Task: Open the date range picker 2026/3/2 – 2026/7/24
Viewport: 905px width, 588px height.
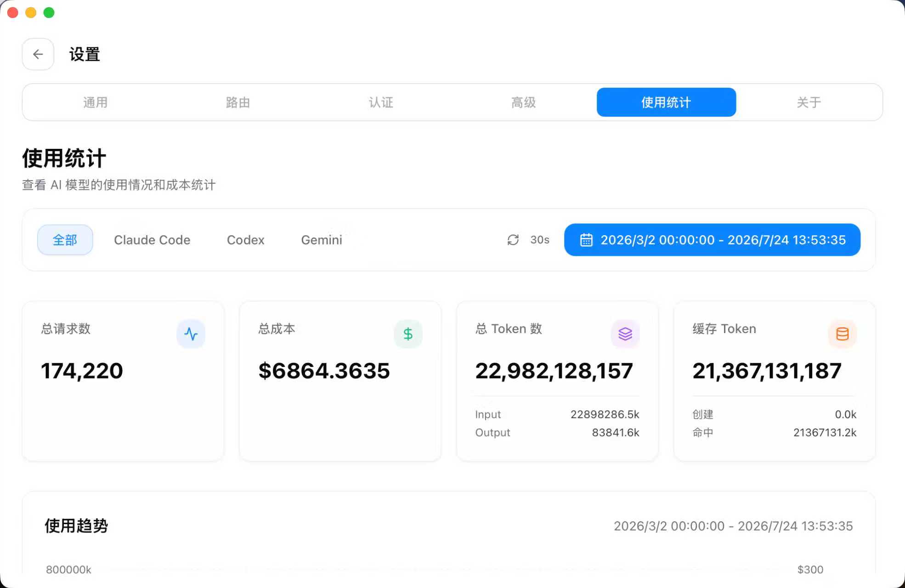Action: tap(712, 240)
